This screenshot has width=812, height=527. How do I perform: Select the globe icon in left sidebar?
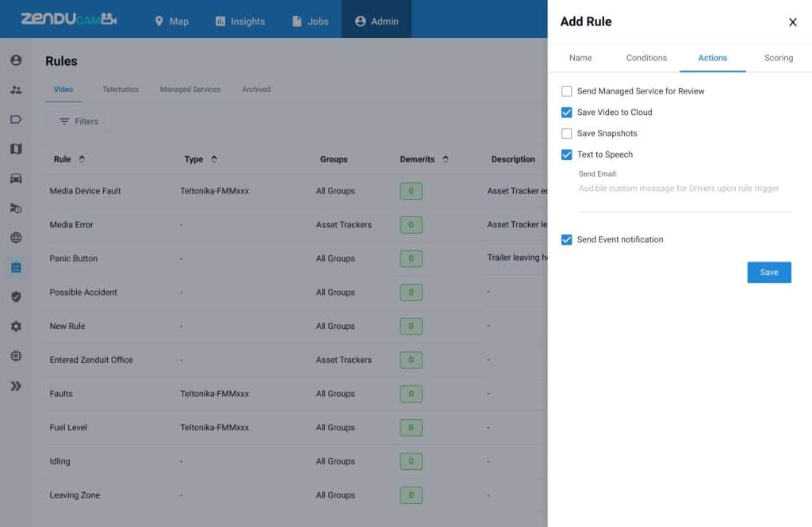[16, 238]
